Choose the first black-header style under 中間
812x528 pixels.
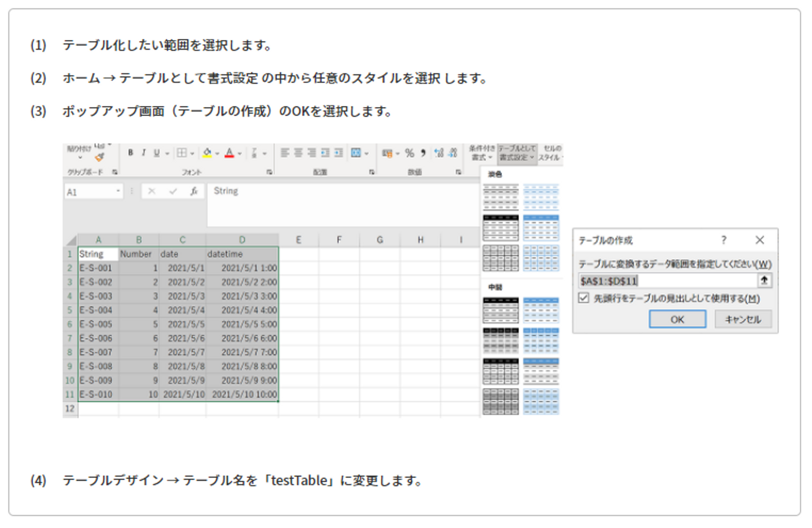coord(500,310)
